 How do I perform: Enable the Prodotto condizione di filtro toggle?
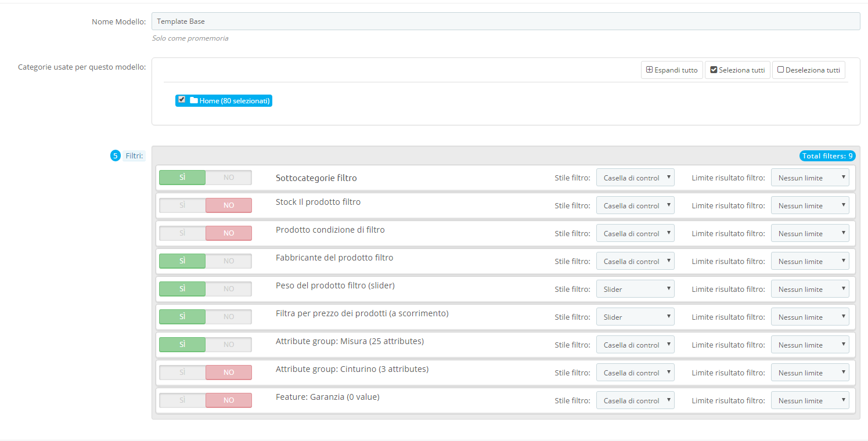click(182, 233)
